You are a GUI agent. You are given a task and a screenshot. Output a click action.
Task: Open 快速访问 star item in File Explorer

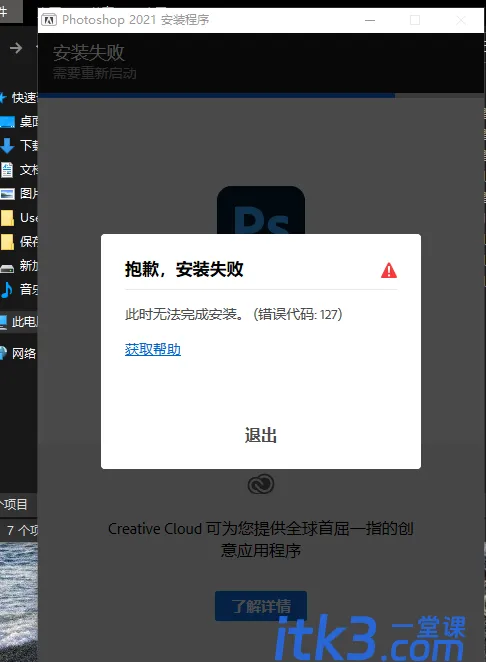19,98
